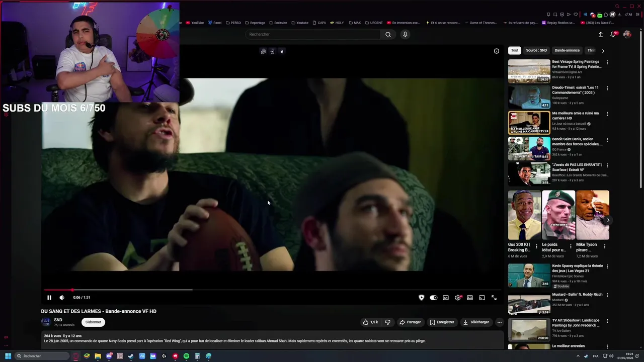Toggle subtitles in the video player

tap(446, 298)
